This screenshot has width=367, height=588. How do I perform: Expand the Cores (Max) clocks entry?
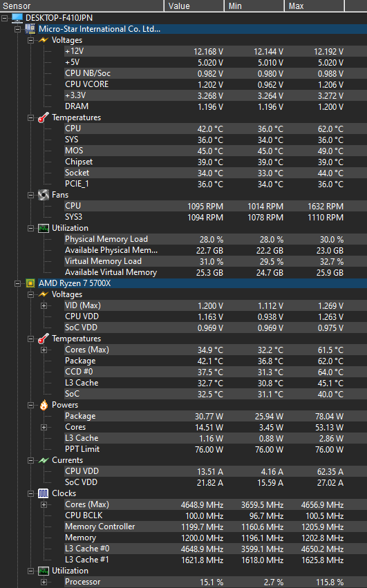tap(44, 505)
